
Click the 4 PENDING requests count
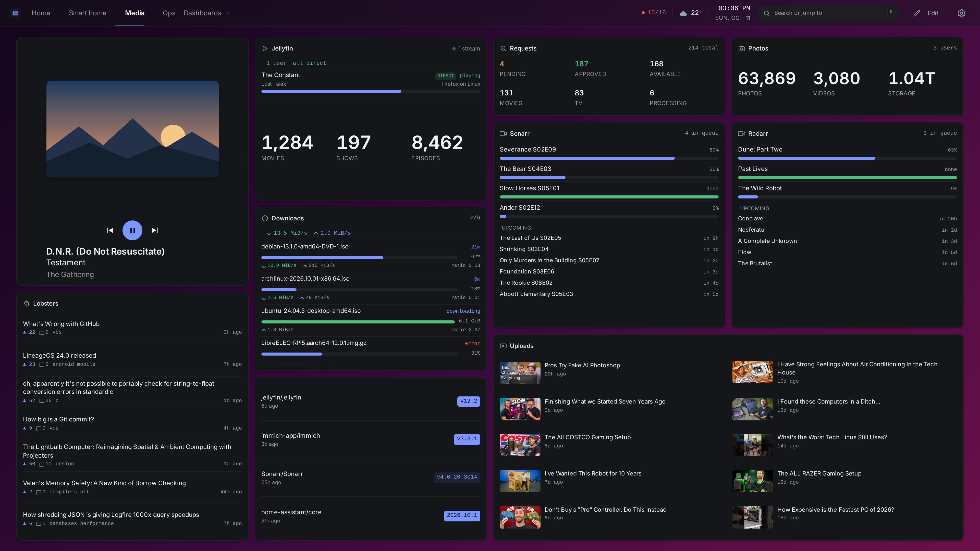[512, 68]
